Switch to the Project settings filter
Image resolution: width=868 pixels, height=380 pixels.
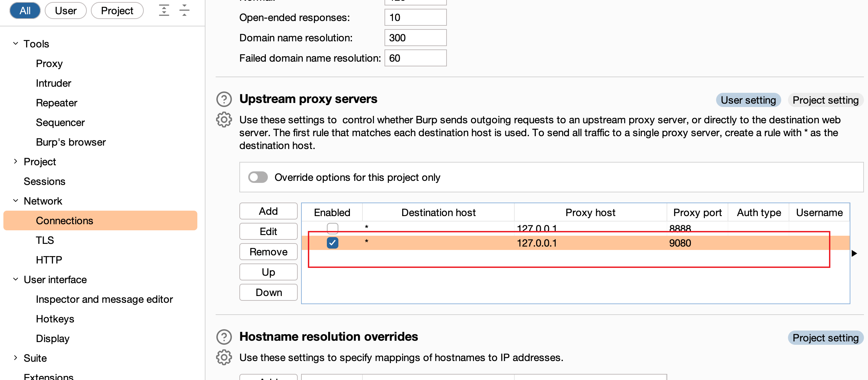[117, 10]
